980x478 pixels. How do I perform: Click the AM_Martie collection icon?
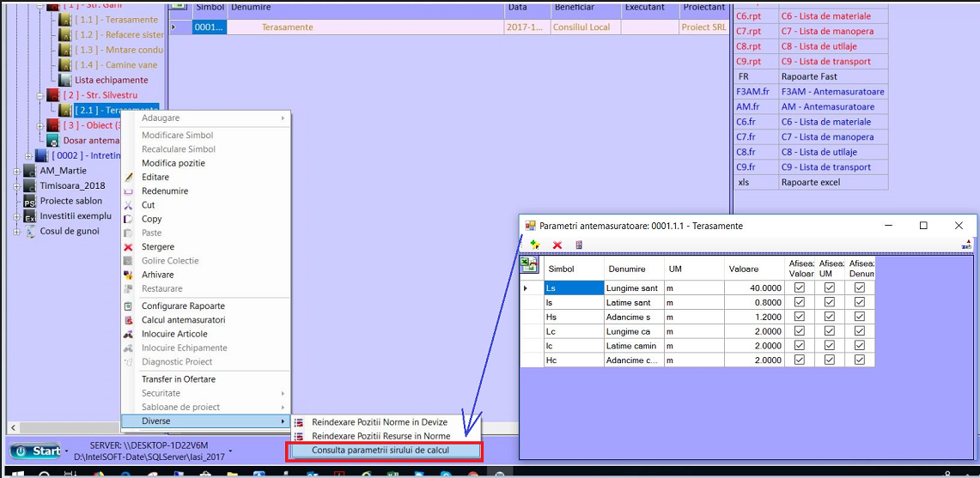29,171
